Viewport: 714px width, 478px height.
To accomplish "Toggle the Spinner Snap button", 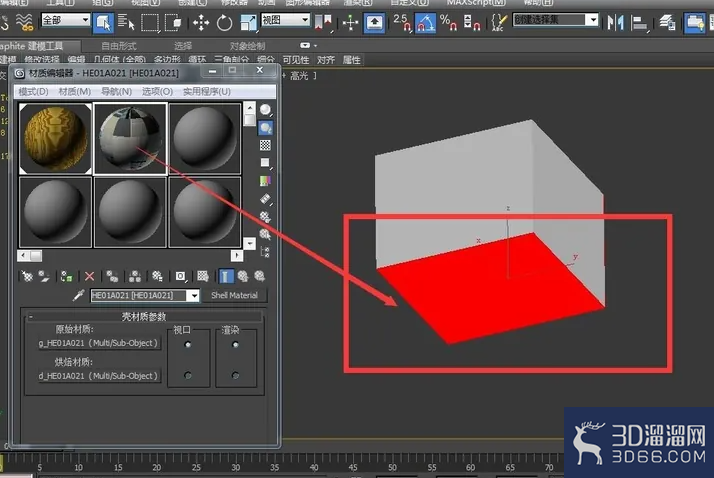I will pos(471,22).
